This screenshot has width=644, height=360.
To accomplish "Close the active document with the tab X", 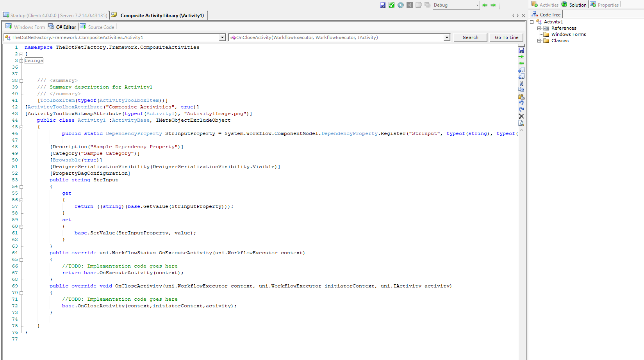I will 523,16.
